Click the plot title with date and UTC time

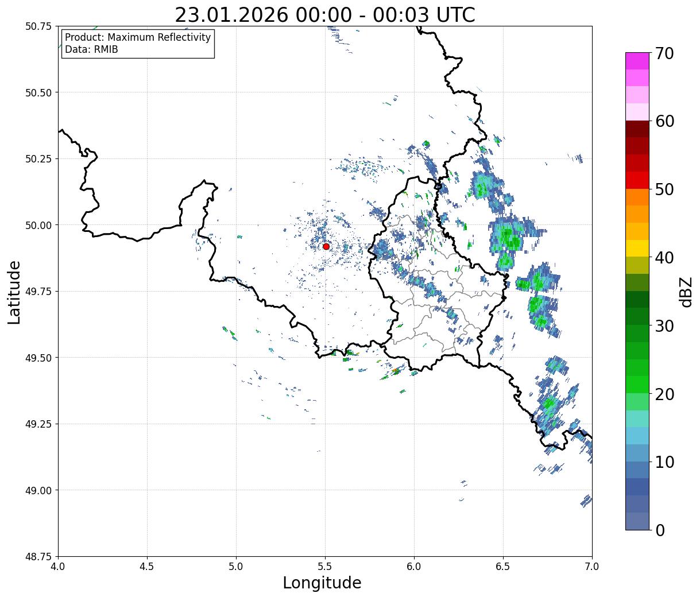pyautogui.click(x=325, y=15)
